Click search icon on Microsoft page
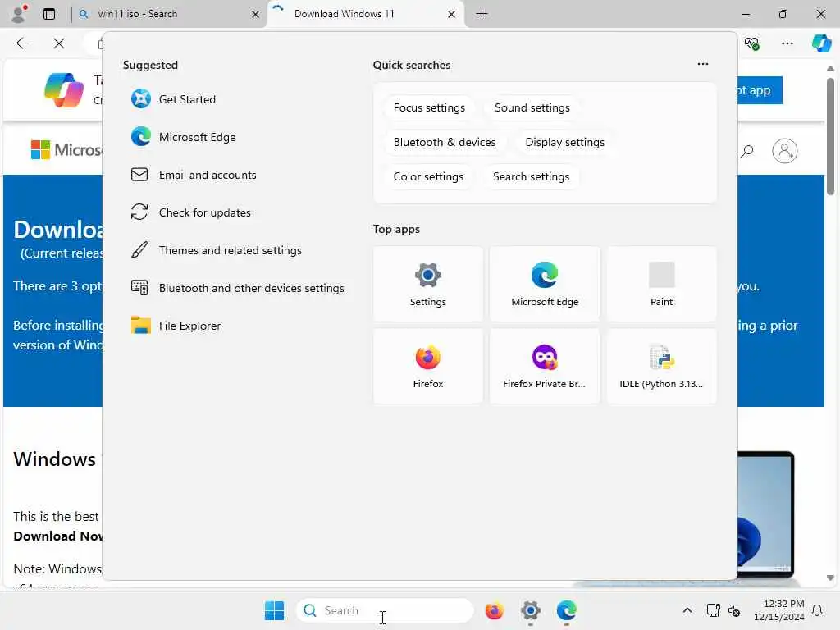840x630 pixels. [x=746, y=151]
